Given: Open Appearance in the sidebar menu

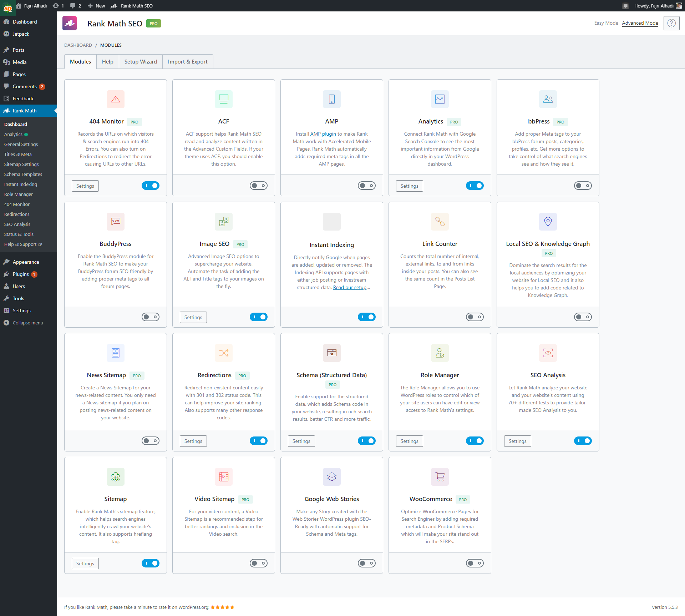Looking at the screenshot, I should (x=26, y=262).
